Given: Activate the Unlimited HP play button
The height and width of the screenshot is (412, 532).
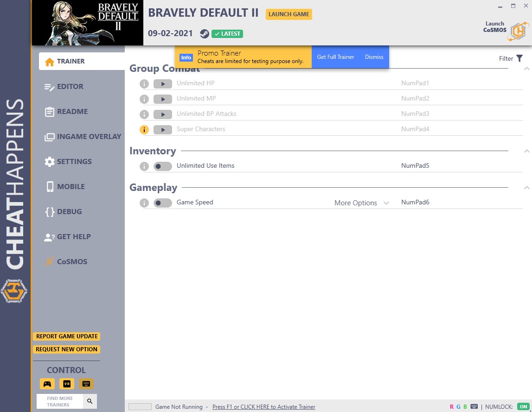Looking at the screenshot, I should 162,84.
